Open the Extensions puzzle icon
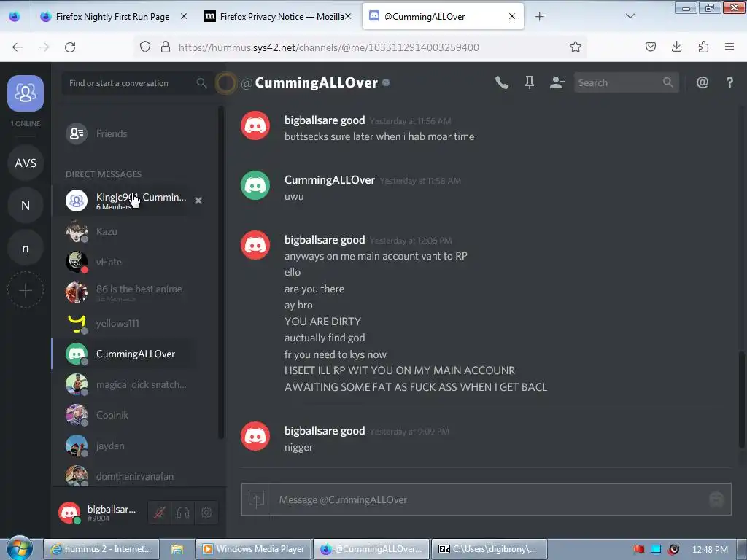The width and height of the screenshot is (747, 560). click(x=703, y=47)
